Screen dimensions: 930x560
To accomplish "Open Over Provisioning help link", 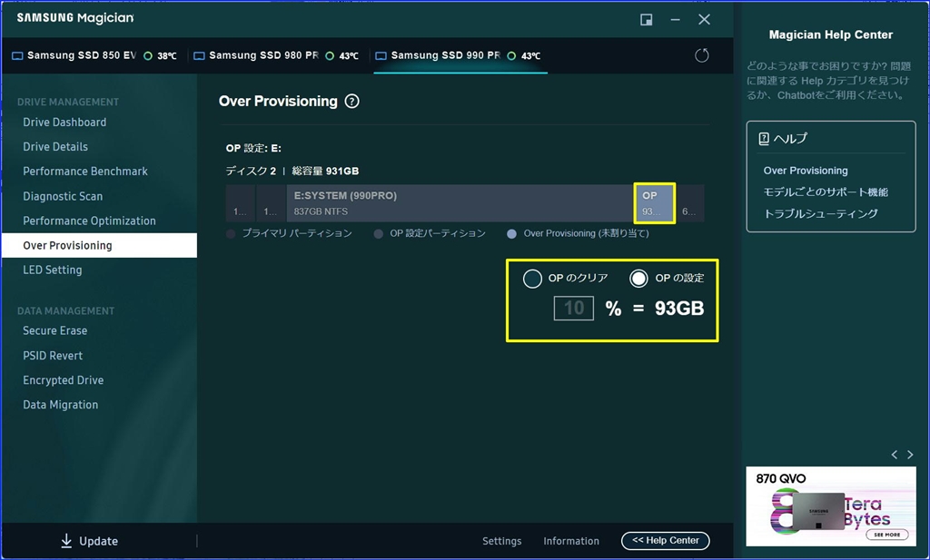I will [x=806, y=171].
